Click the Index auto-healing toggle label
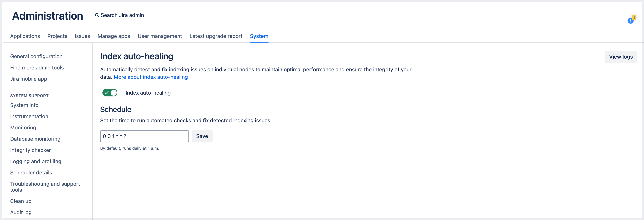 148,93
